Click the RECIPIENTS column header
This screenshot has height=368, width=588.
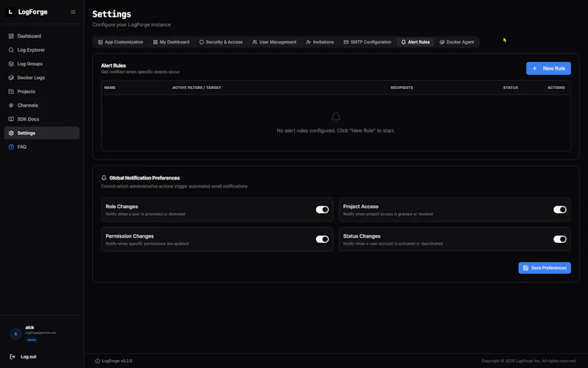(x=401, y=88)
